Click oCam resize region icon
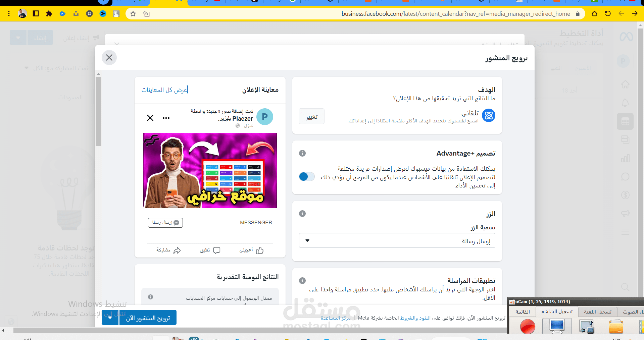Screen dimensions: 644x340 coord(587,326)
